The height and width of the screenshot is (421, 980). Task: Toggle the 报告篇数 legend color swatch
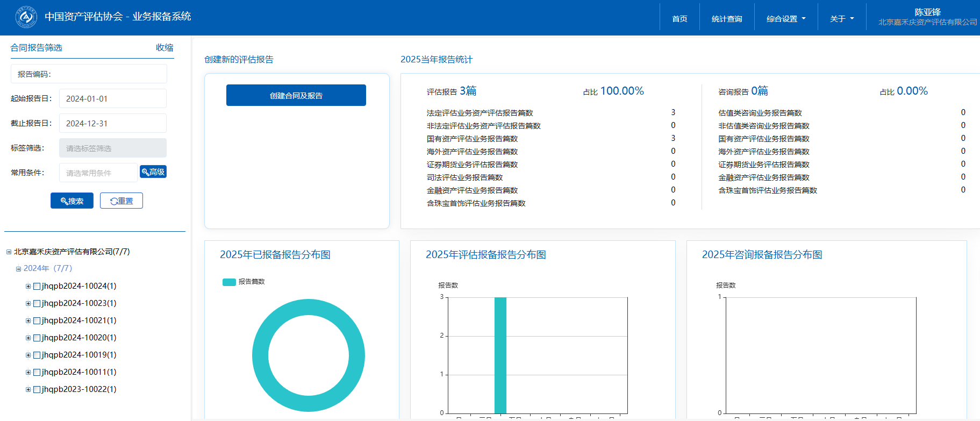tap(229, 282)
